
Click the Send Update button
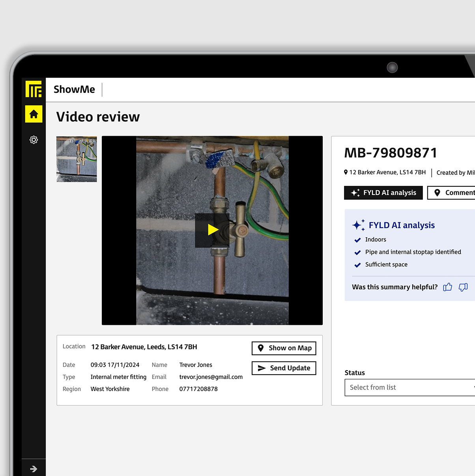click(284, 368)
